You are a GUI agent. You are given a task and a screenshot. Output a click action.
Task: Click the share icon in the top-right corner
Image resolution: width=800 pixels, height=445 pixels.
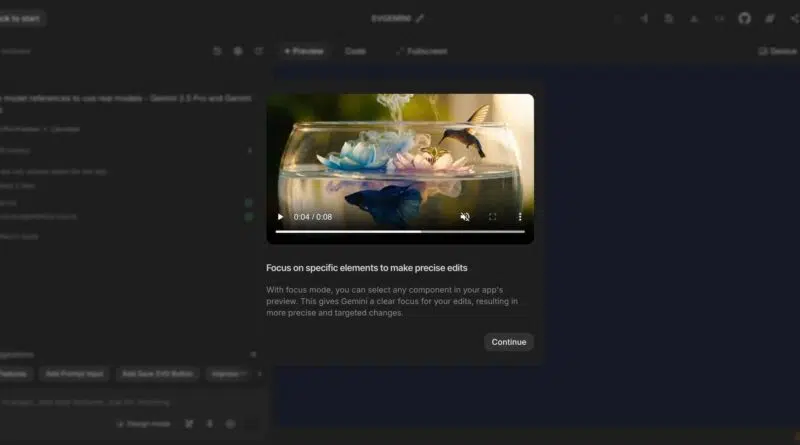coord(795,18)
